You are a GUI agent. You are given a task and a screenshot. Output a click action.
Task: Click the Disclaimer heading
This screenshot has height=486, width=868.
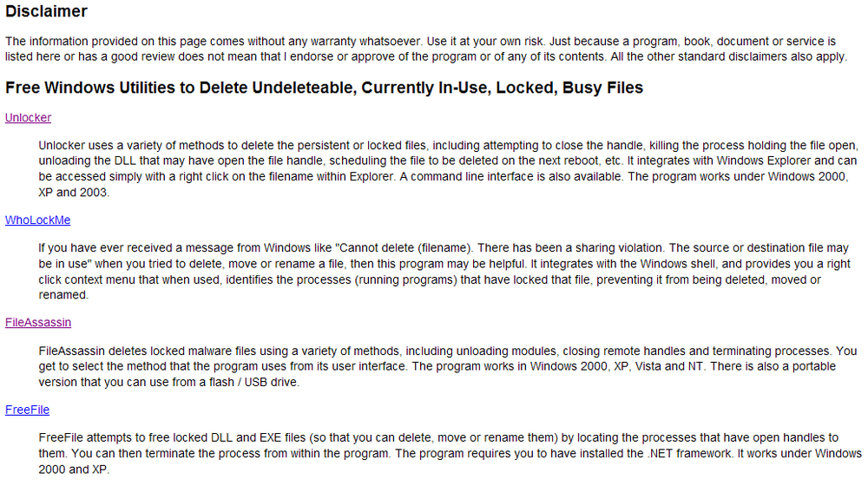click(47, 11)
